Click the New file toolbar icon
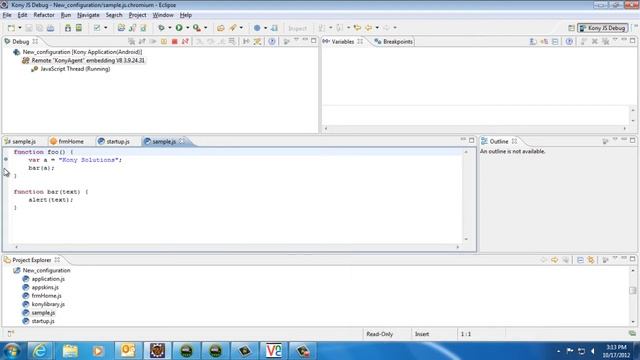Image resolution: width=640 pixels, height=360 pixels. click(11, 28)
